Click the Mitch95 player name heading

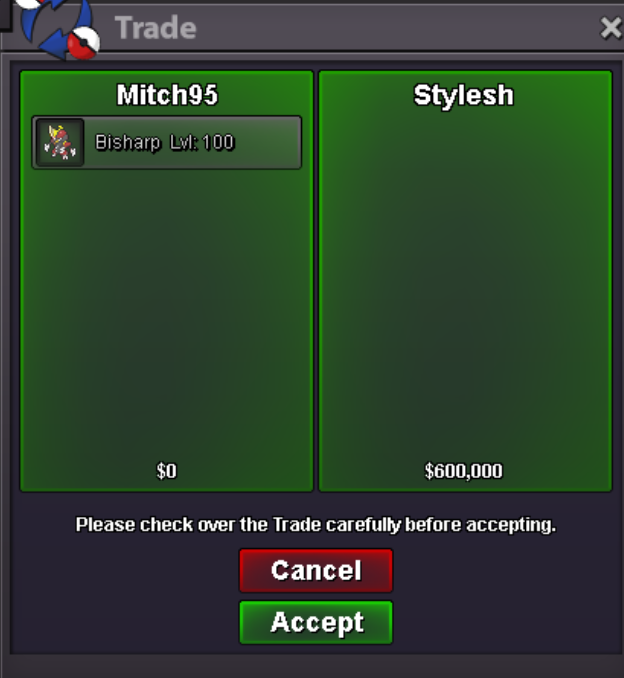[x=167, y=95]
